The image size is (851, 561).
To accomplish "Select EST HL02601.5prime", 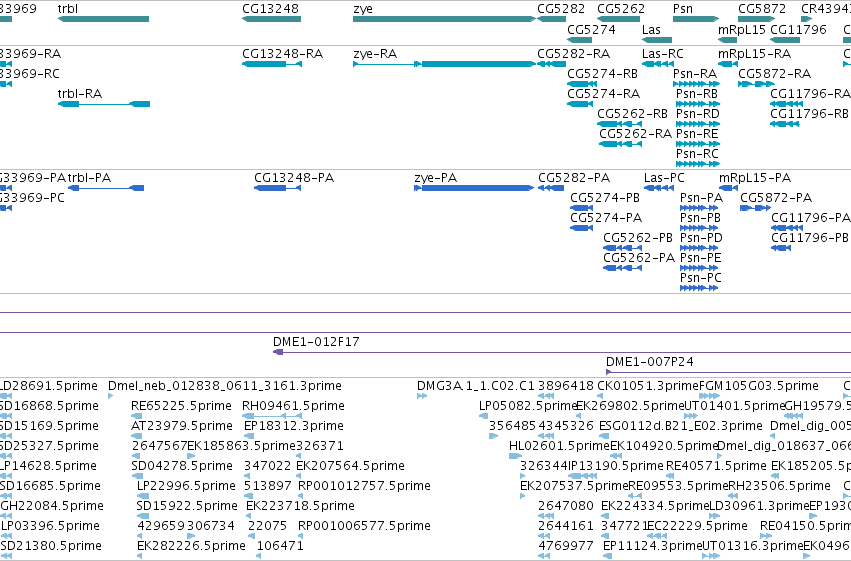I will coord(515,456).
